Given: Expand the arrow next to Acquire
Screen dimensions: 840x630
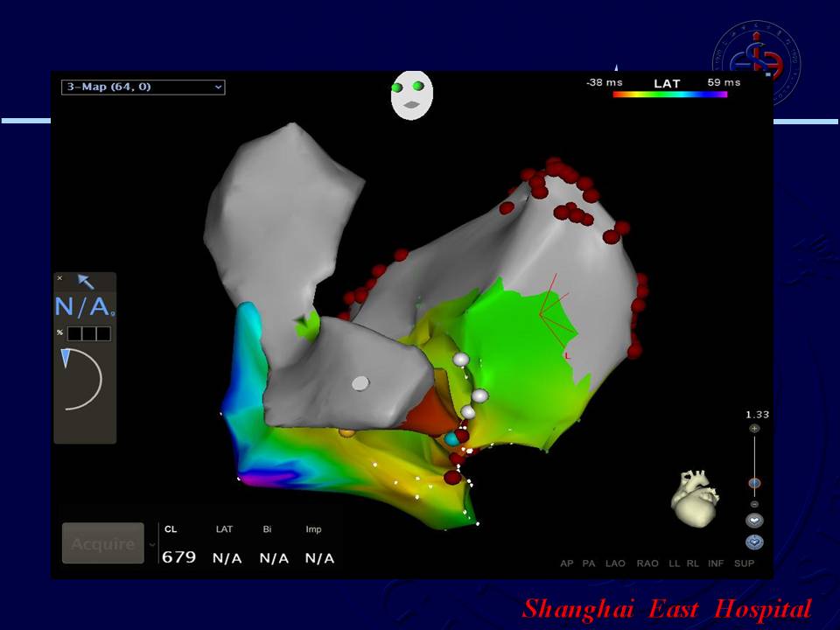Looking at the screenshot, I should (153, 544).
